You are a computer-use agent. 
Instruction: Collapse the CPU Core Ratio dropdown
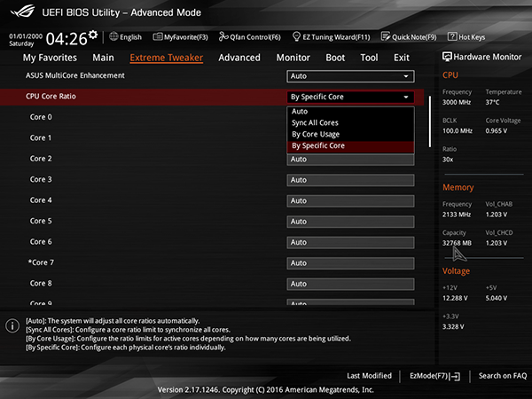(x=350, y=97)
